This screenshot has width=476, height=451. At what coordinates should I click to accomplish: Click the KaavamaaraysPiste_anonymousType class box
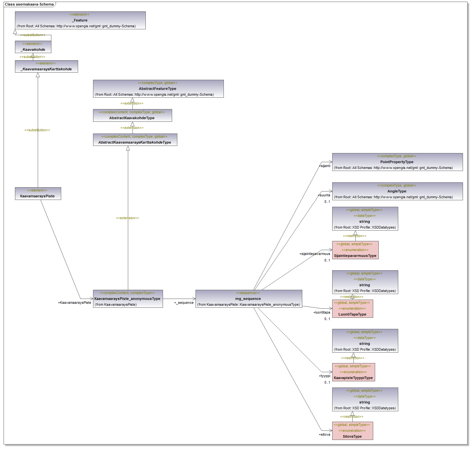(x=128, y=299)
